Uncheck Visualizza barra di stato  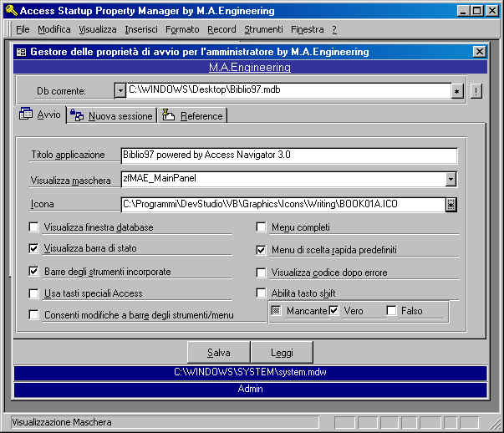pos(34,248)
